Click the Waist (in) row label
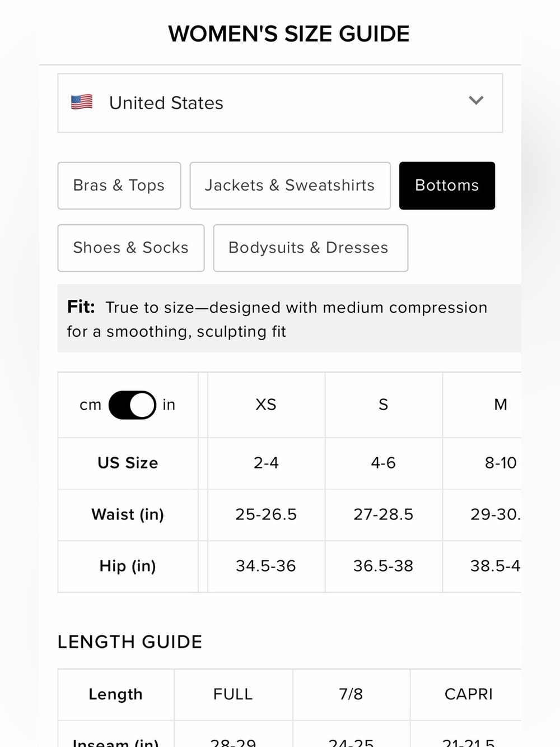The image size is (560, 747). pyautogui.click(x=128, y=514)
